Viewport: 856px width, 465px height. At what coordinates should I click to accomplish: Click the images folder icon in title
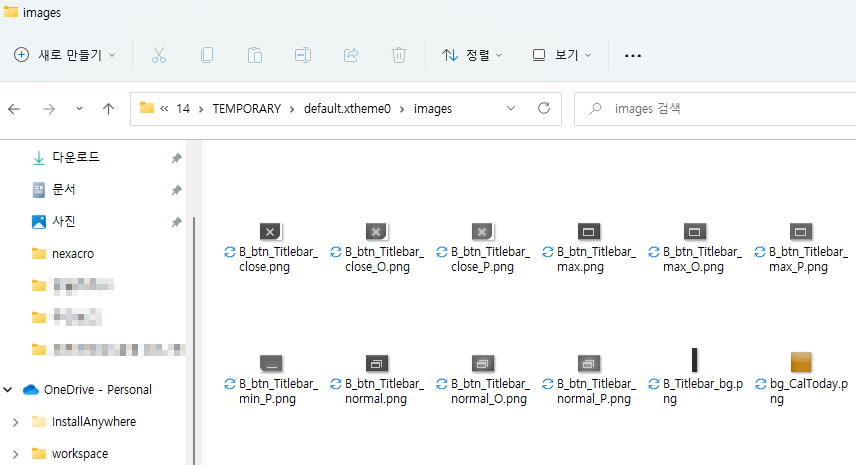pos(11,11)
